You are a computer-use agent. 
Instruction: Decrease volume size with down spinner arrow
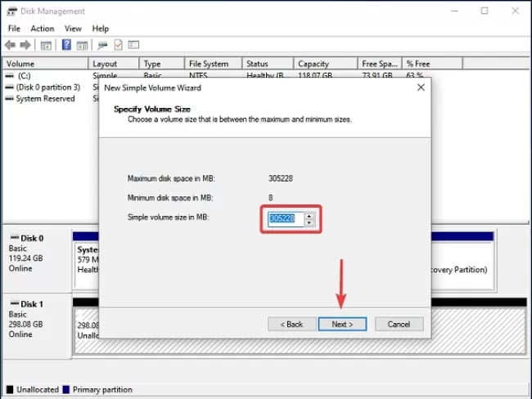tap(309, 222)
